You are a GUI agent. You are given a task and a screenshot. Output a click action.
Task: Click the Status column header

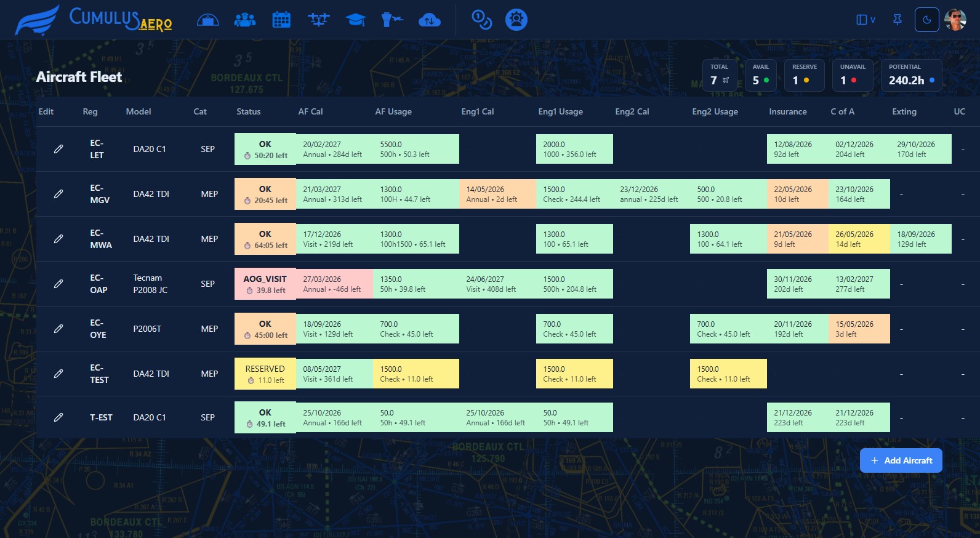coord(249,111)
